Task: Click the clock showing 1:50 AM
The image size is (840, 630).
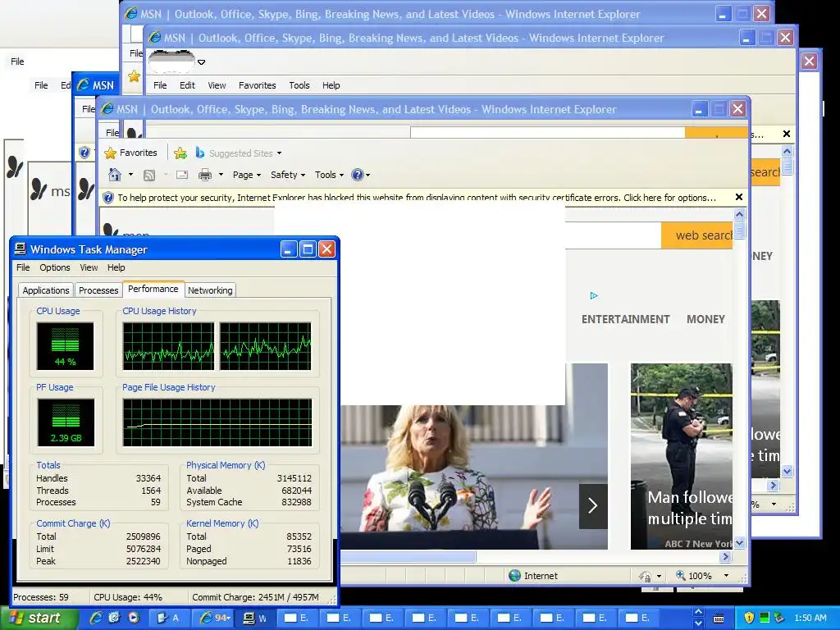Action: pos(810,619)
